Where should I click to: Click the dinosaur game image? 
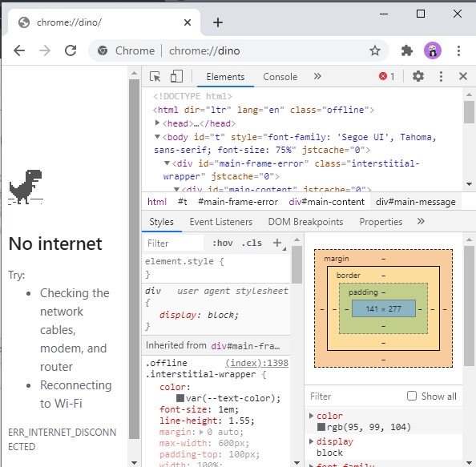(26, 187)
